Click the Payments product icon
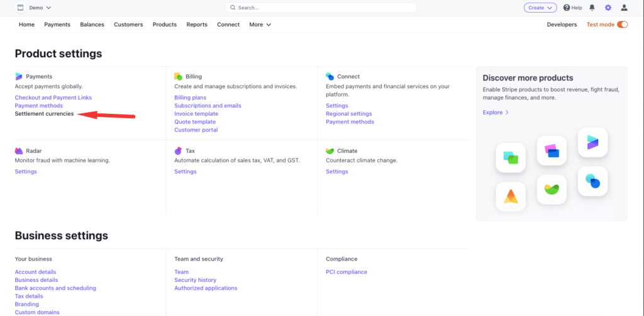 click(x=18, y=76)
